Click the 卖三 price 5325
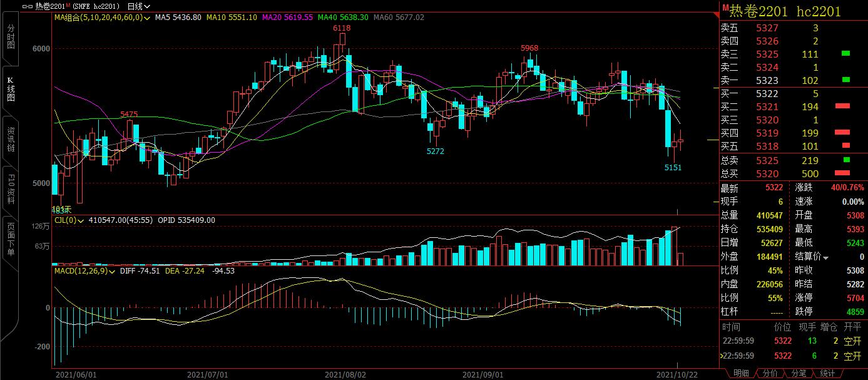868x380 pixels. tap(767, 54)
